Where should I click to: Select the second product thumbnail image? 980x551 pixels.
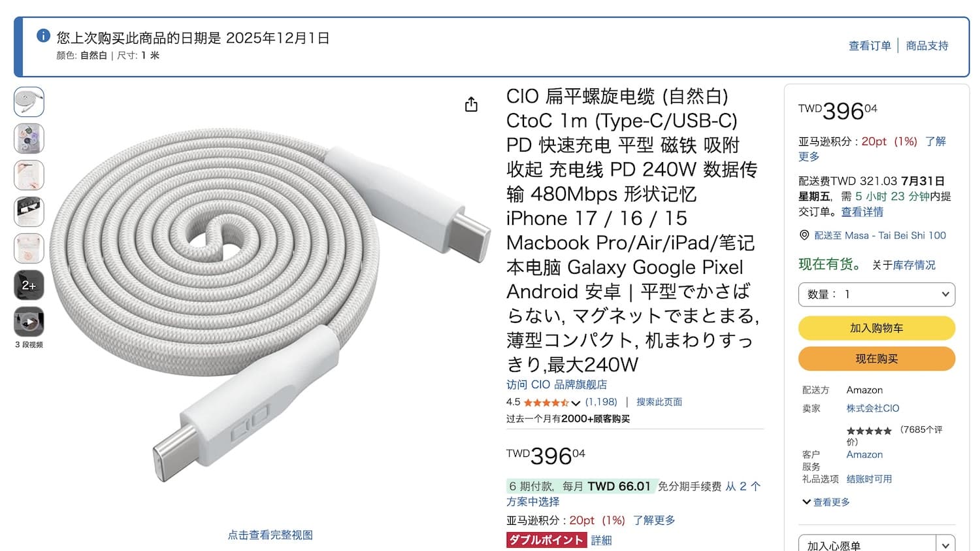(29, 139)
